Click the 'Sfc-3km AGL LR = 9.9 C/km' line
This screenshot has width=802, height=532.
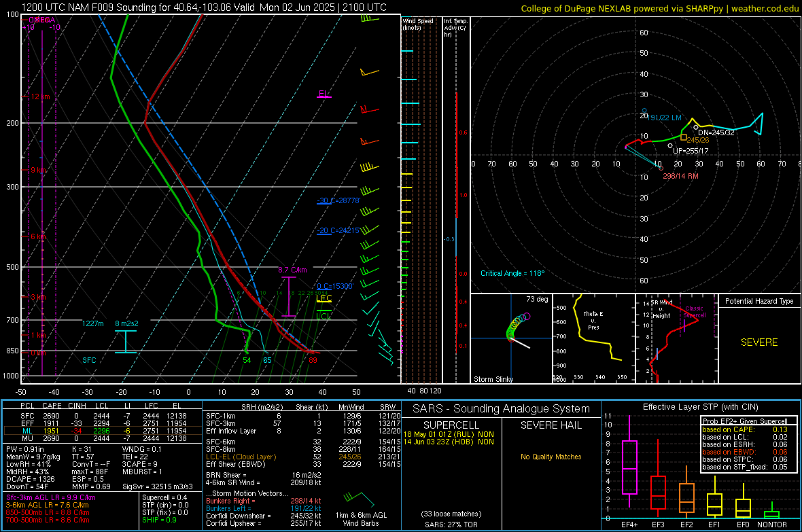[51, 498]
